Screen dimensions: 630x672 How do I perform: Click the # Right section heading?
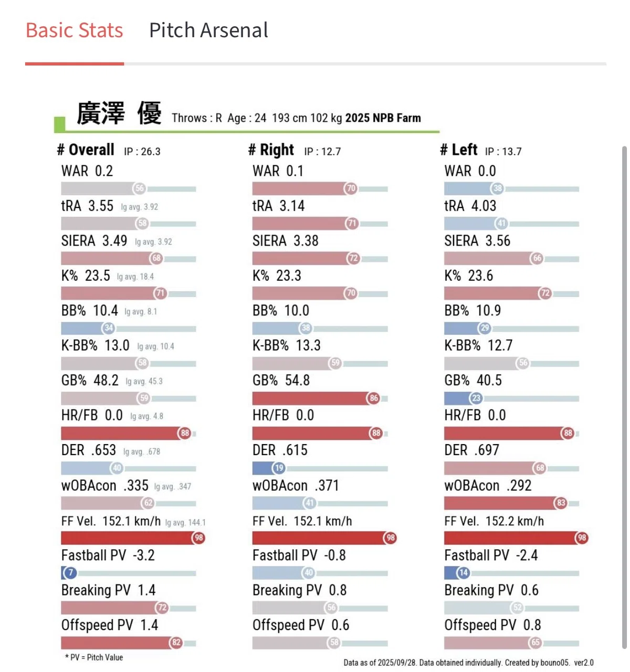click(x=271, y=150)
